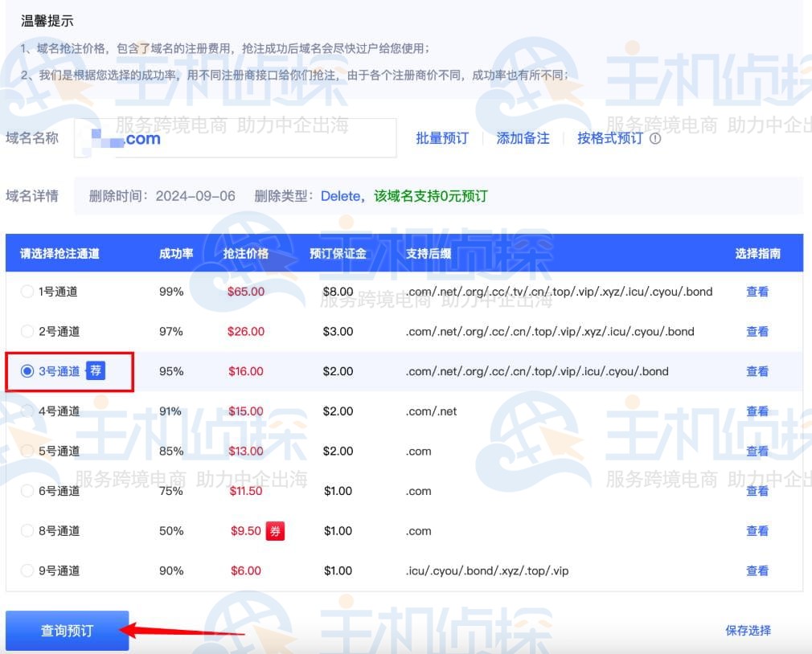The width and height of the screenshot is (812, 654).
Task: Click the 荐 badge on 3号通道
Action: [x=96, y=371]
